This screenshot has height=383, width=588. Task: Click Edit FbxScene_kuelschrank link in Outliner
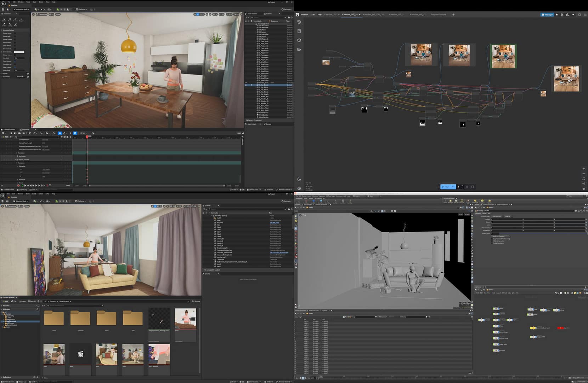pos(279,252)
